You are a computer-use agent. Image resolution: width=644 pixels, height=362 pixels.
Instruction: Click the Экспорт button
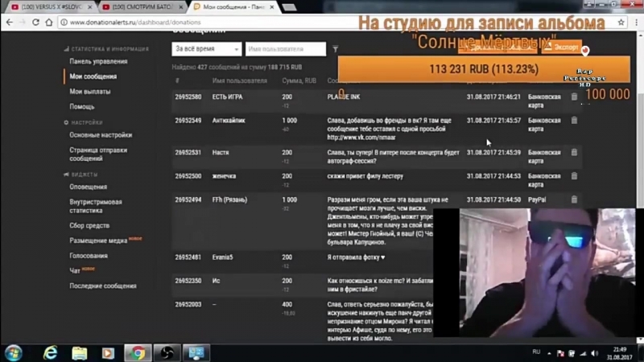pos(561,47)
